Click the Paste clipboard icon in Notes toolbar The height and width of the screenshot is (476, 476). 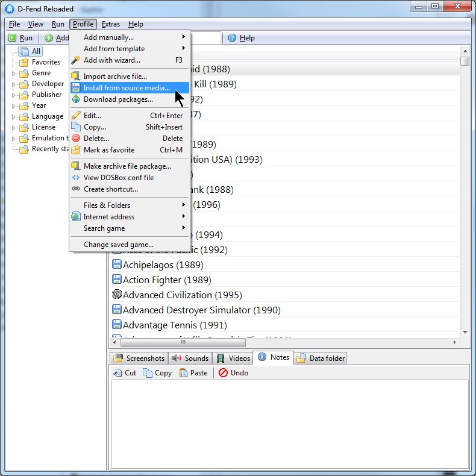click(x=183, y=372)
